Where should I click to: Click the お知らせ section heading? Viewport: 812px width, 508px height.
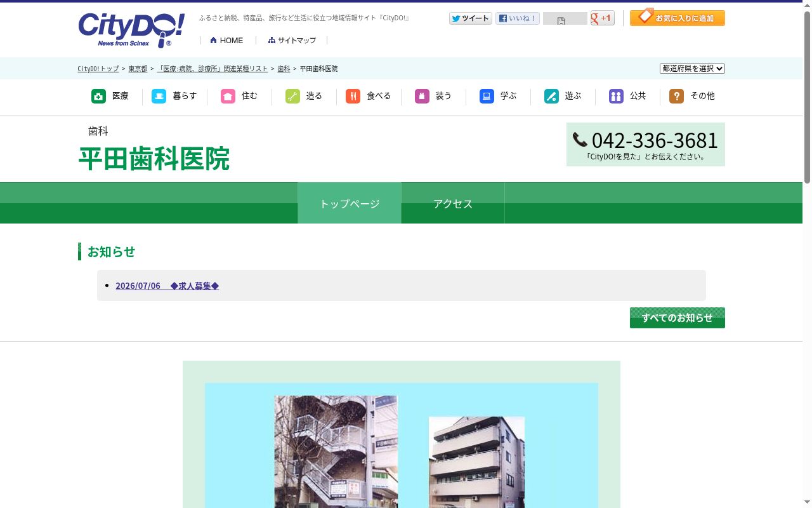tap(112, 251)
